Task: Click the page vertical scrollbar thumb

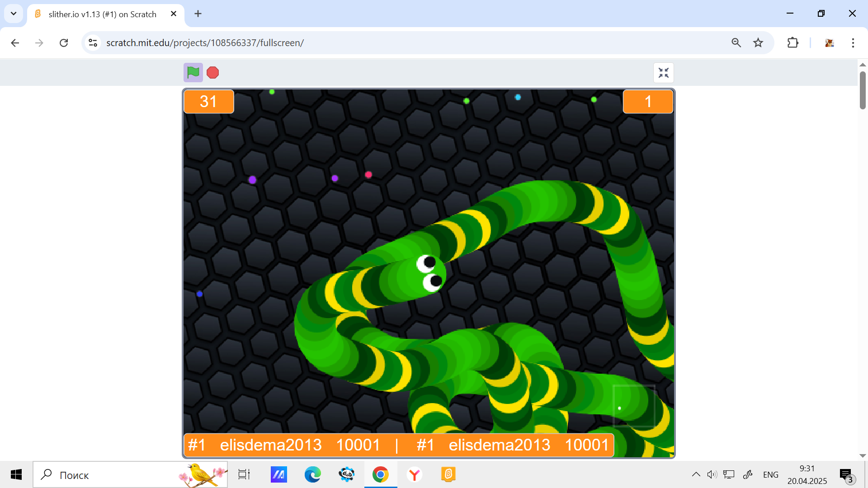Action: 863,90
